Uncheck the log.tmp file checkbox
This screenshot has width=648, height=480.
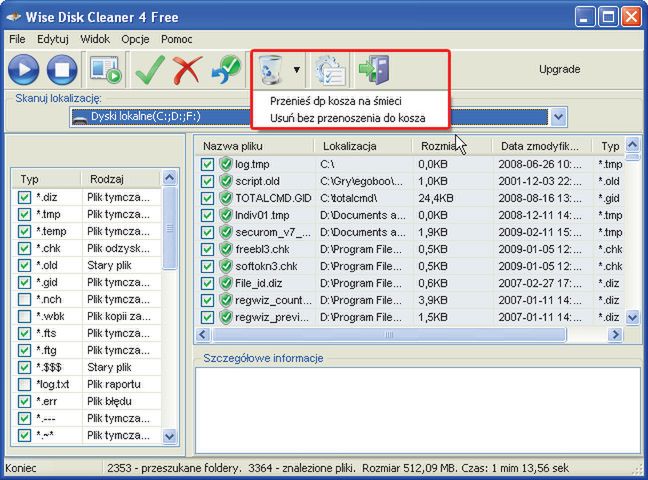[207, 164]
